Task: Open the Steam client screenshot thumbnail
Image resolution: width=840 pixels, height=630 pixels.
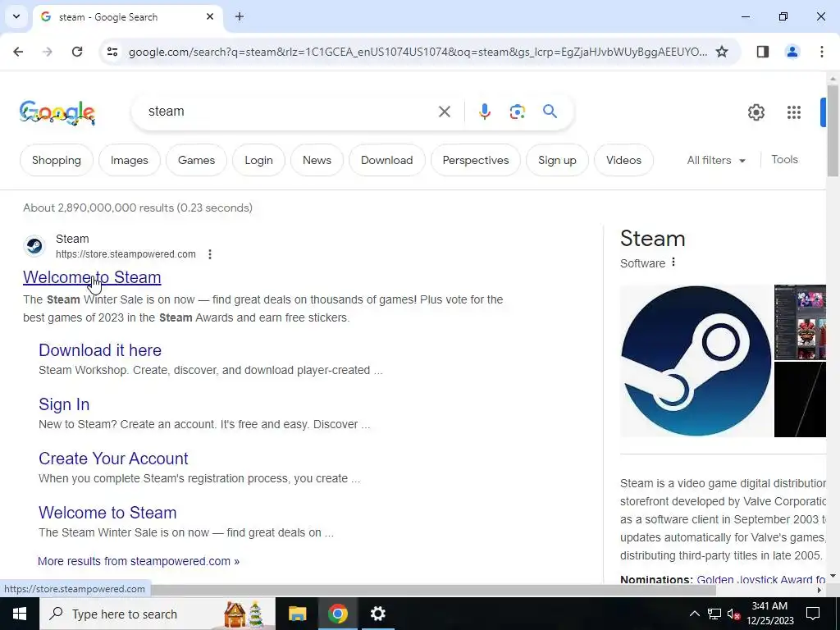Action: [x=800, y=322]
